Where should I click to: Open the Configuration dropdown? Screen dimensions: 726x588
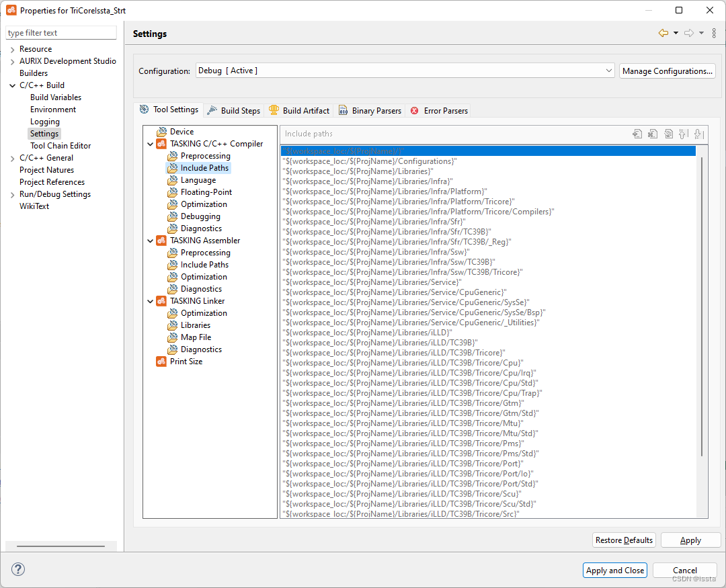click(608, 70)
